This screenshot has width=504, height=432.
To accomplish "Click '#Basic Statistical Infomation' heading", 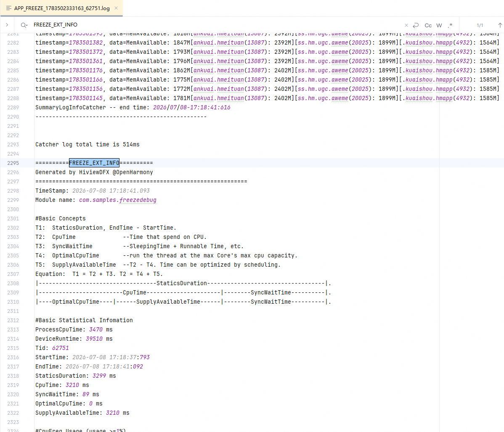I will [x=84, y=321].
